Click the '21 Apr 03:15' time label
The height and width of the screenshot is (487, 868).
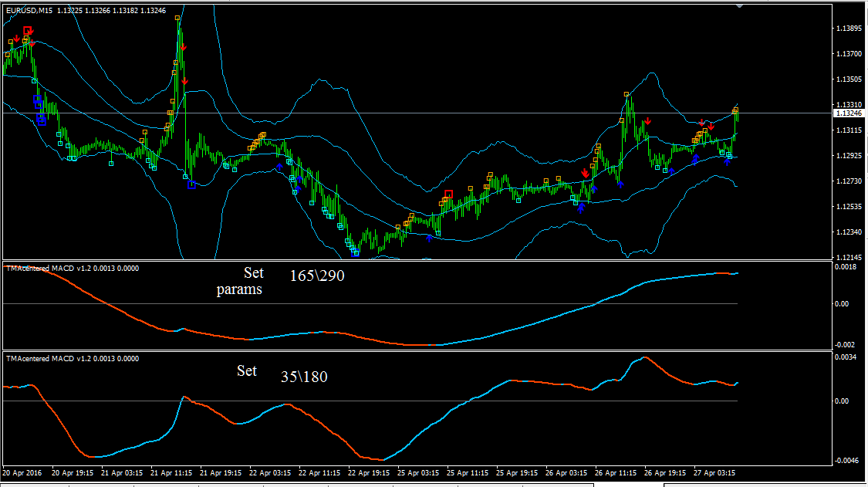122,473
